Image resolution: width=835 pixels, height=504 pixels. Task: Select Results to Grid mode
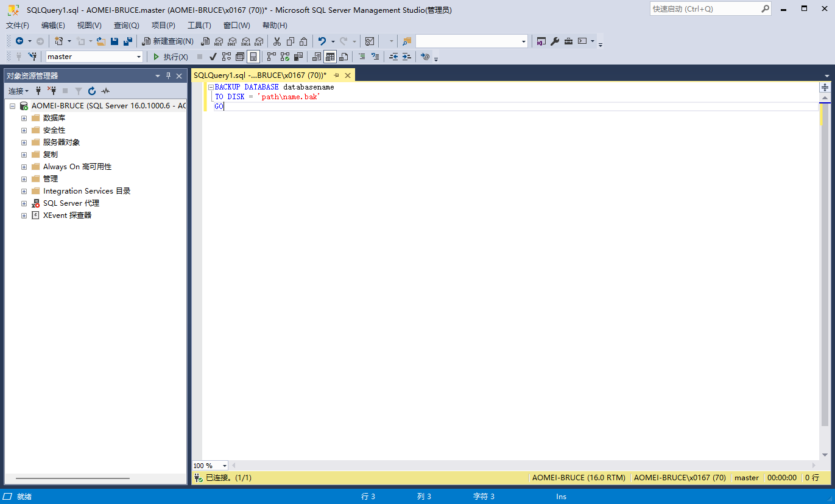coord(330,57)
